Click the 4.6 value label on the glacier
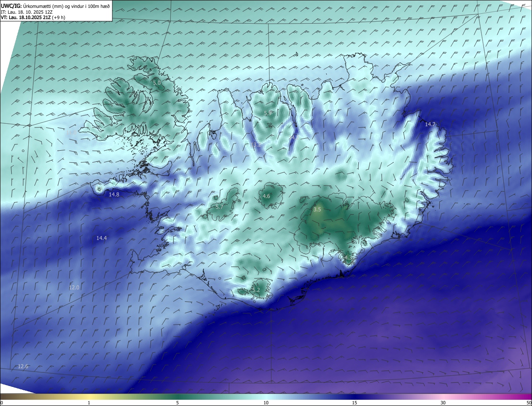Image resolution: width=532 pixels, height=406 pixels. point(266,196)
